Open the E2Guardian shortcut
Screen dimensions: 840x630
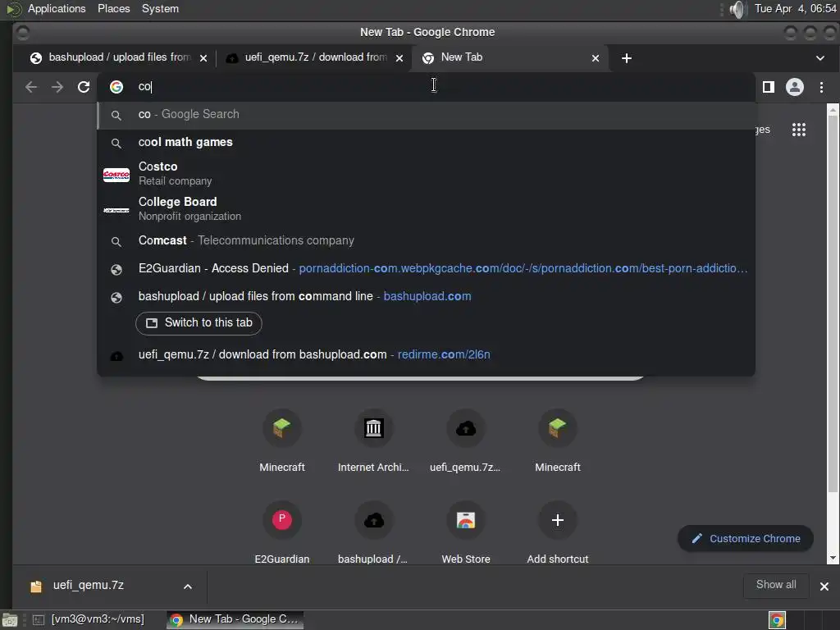[x=282, y=532]
